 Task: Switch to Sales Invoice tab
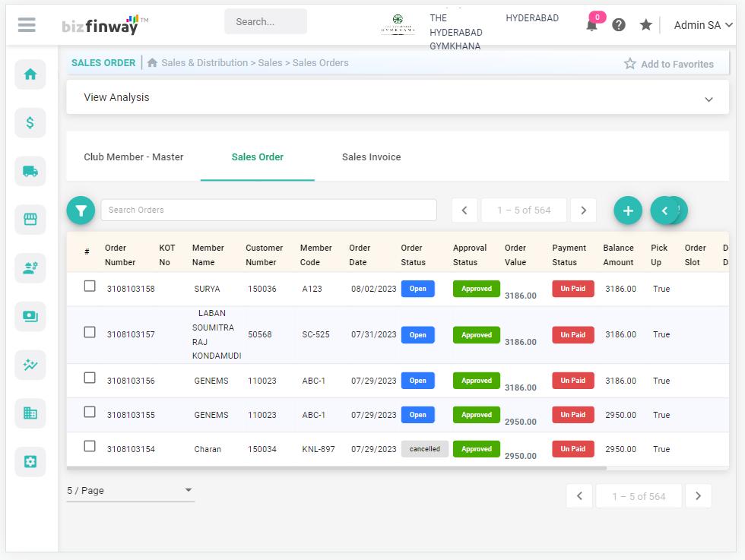[x=372, y=157]
